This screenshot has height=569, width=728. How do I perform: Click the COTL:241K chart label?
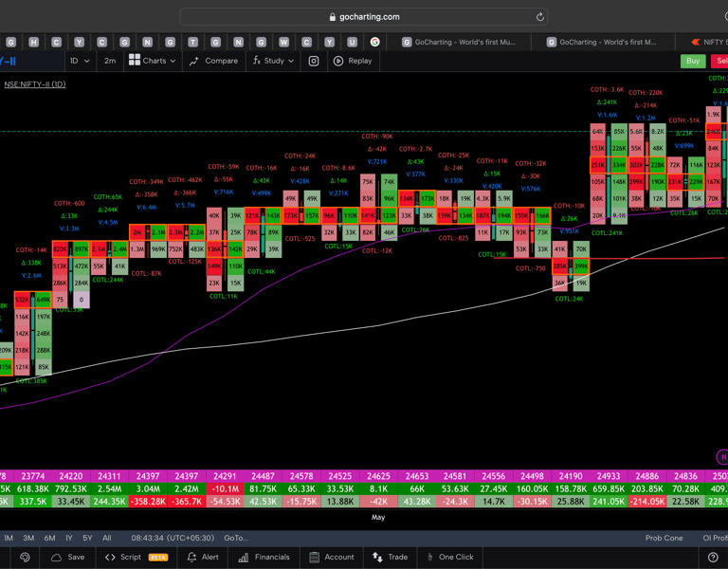(607, 232)
